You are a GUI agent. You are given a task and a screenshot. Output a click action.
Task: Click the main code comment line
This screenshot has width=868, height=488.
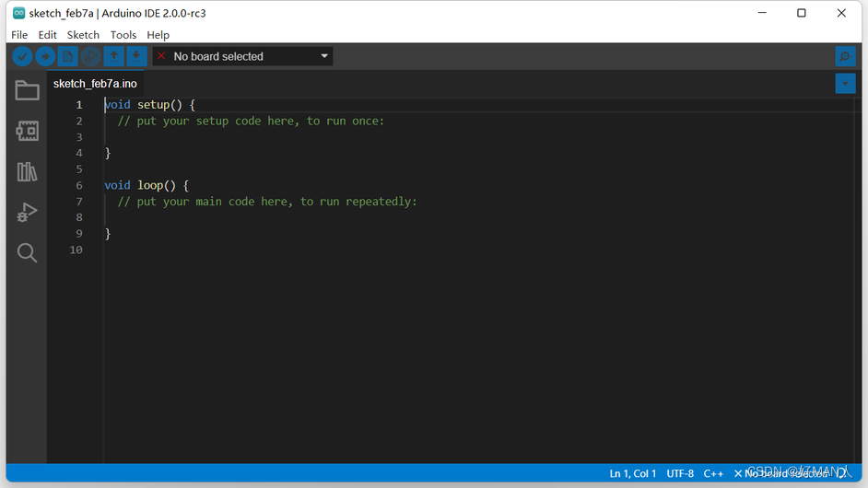(x=267, y=202)
